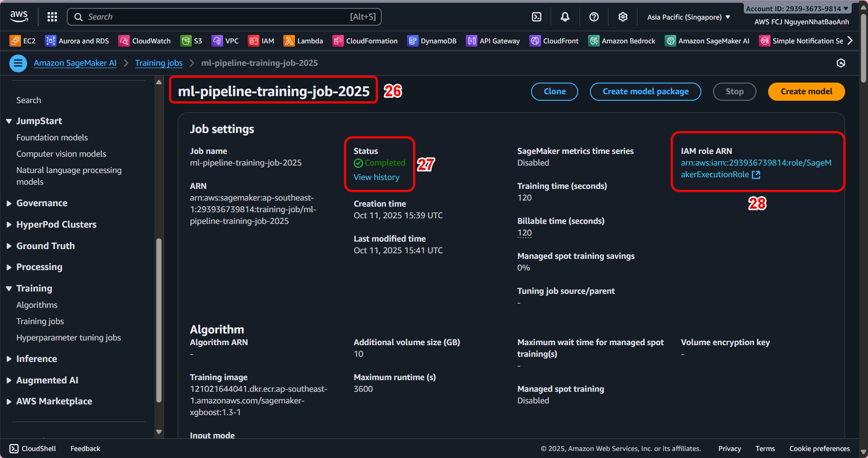
Task: Go to Computer vision models in sidebar
Action: click(x=61, y=154)
